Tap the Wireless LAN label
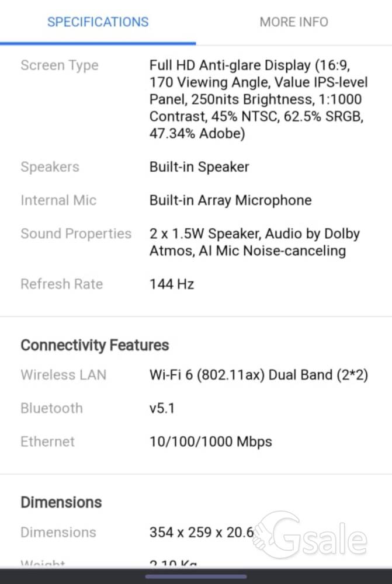392x584 pixels. coord(63,375)
